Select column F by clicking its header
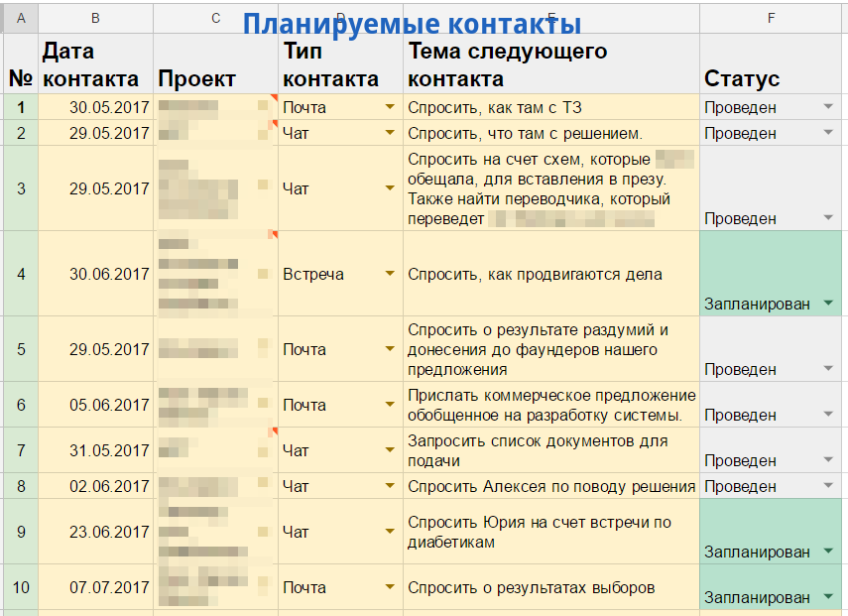Image resolution: width=848 pixels, height=616 pixels. (x=770, y=17)
